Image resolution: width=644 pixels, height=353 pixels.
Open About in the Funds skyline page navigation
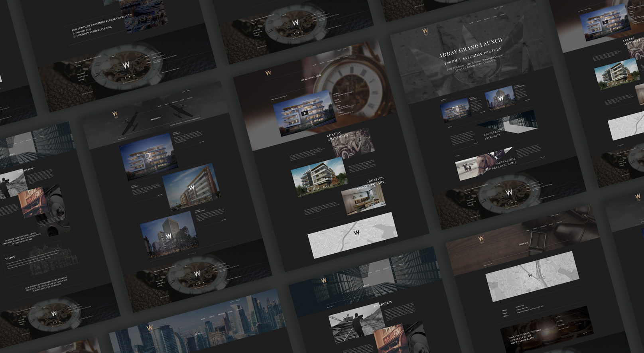click(x=212, y=317)
